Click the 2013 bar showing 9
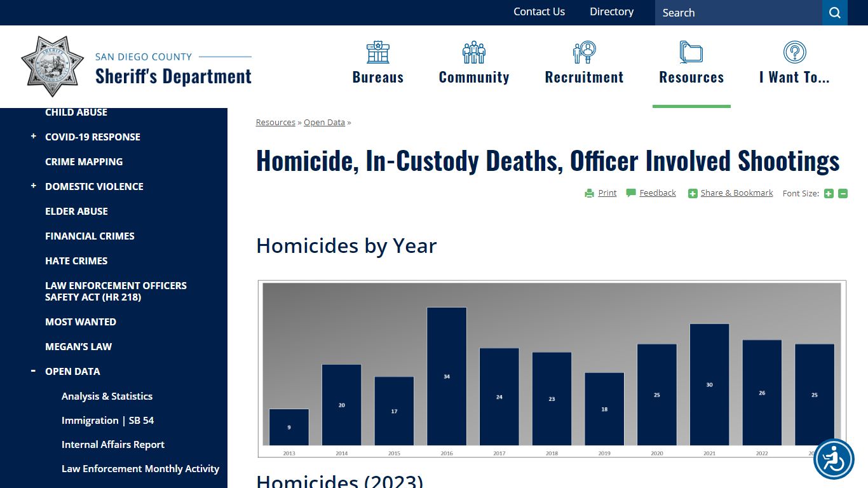The width and height of the screenshot is (868, 488). click(289, 427)
